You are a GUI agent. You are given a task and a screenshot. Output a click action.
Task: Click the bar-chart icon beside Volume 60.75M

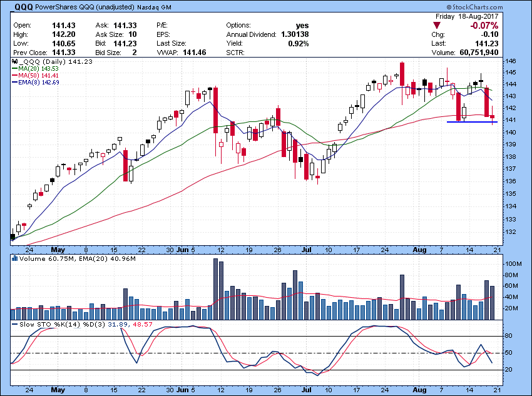[14, 259]
